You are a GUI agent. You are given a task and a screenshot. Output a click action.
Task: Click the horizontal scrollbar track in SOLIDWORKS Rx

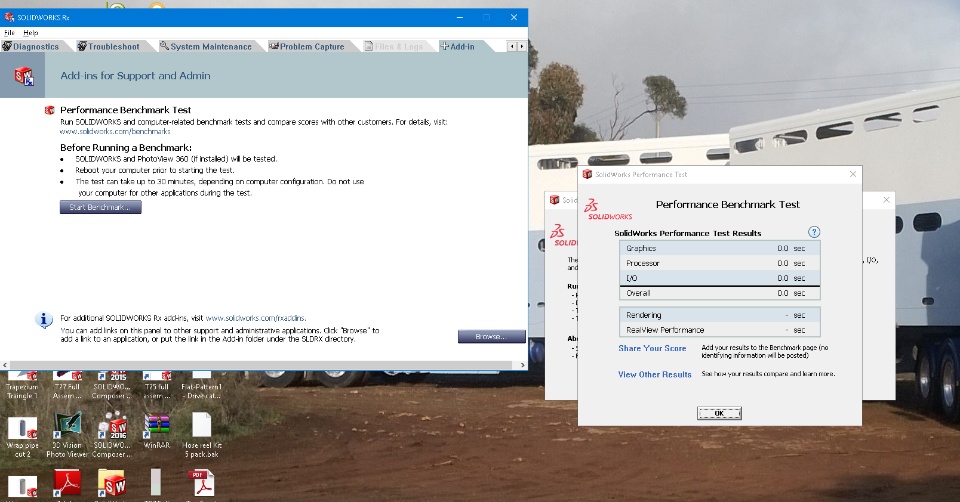261,365
